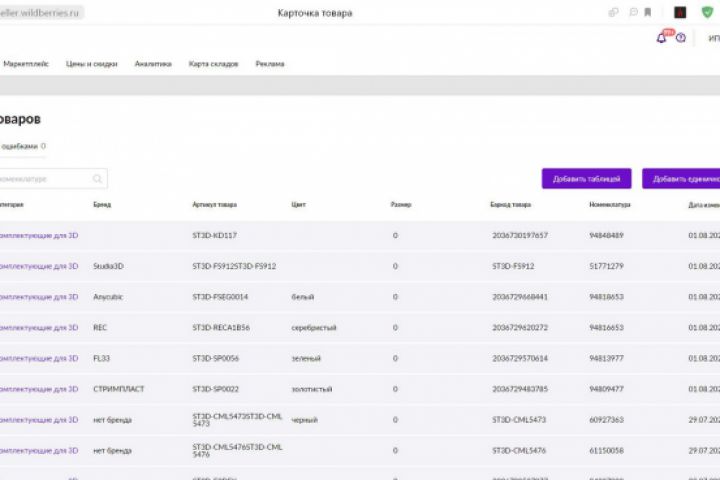This screenshot has height=480, width=720.
Task: Click the dark red extension icon
Action: click(x=680, y=13)
